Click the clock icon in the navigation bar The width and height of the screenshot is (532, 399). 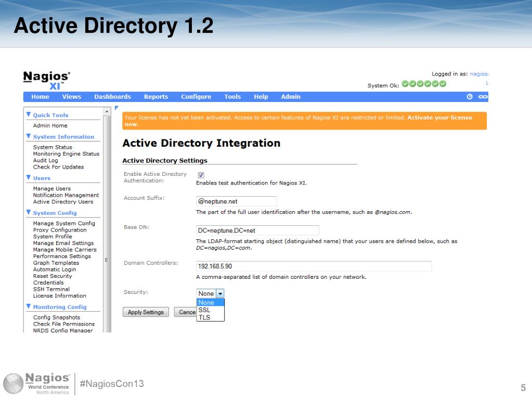[470, 97]
